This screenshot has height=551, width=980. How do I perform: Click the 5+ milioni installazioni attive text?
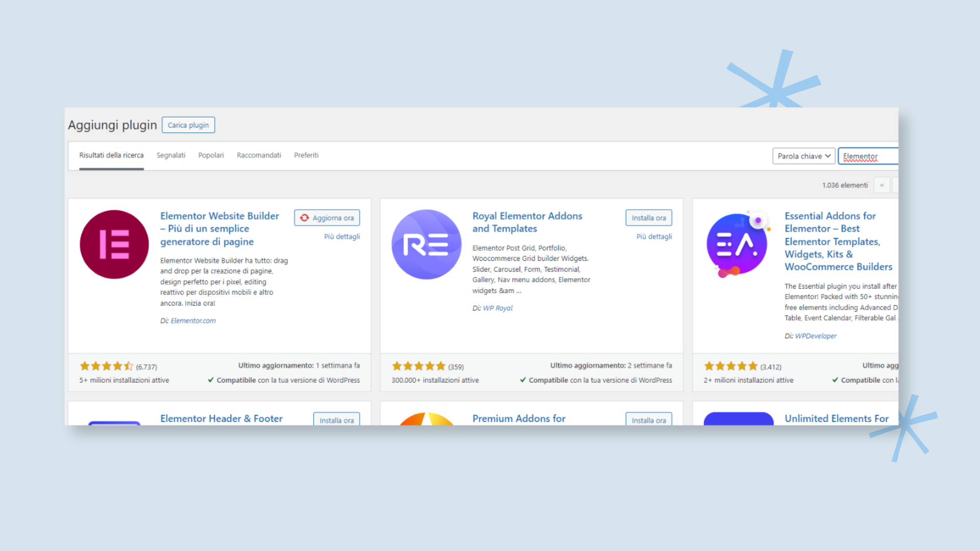(124, 380)
